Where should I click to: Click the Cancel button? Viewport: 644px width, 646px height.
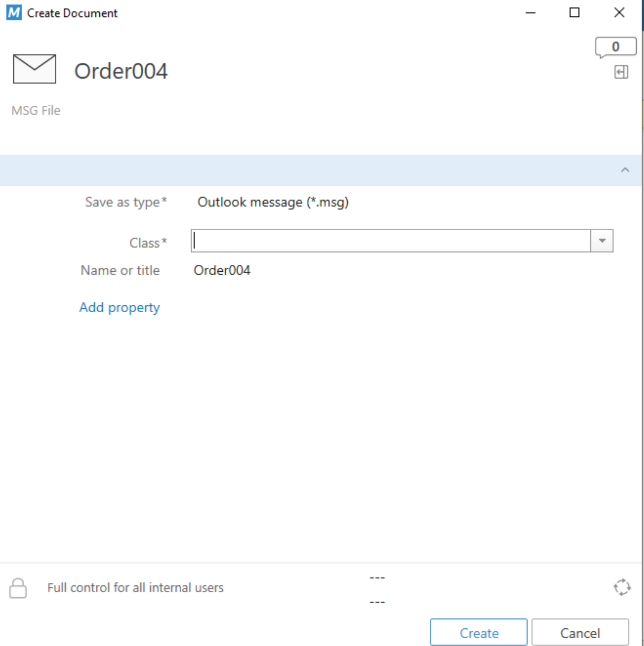[x=580, y=633]
